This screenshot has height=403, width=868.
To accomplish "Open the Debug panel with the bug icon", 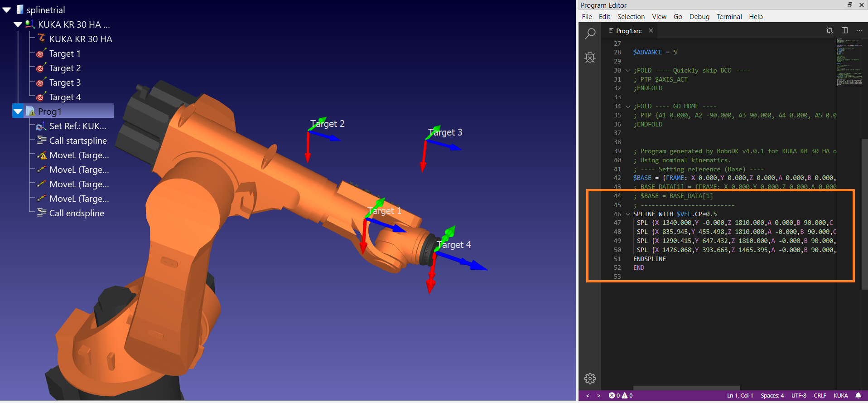I will point(590,58).
